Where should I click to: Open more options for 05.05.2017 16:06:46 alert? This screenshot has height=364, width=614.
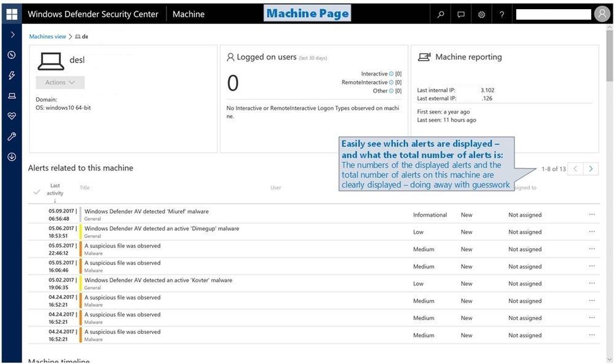(x=592, y=266)
